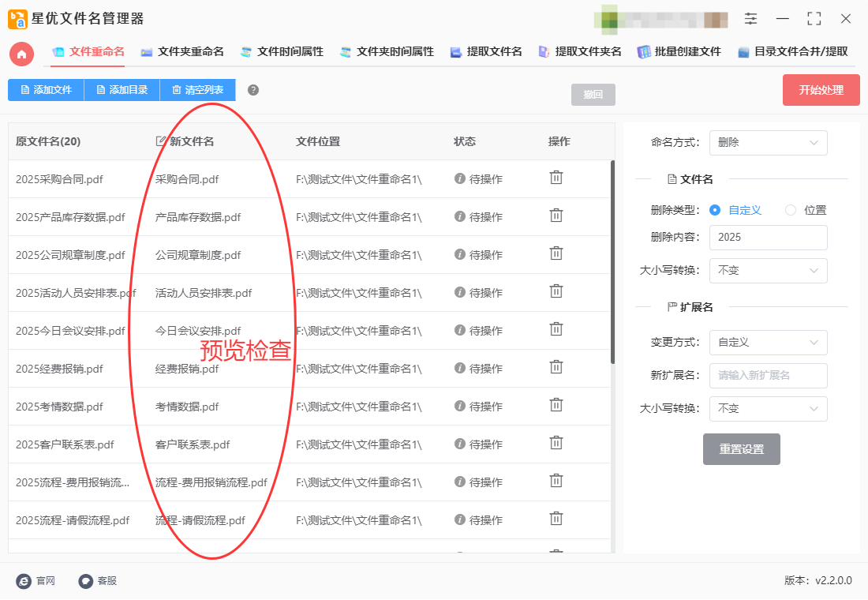Click the status info icon of the 经费报销.pdf row

[x=459, y=368]
